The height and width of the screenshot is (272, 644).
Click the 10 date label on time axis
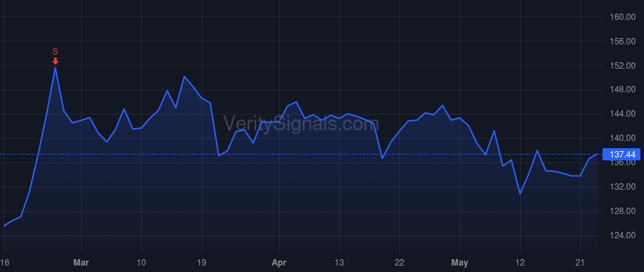(x=141, y=263)
